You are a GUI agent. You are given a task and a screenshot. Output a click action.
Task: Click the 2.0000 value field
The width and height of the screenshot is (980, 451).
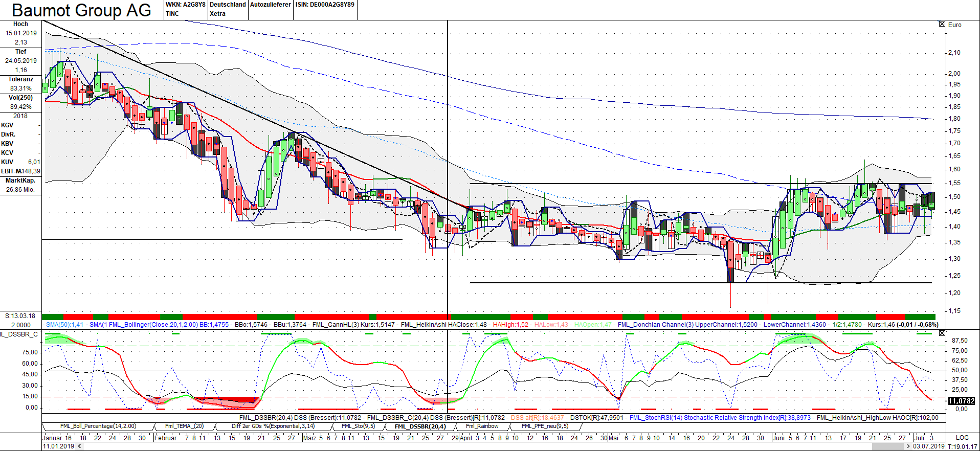pyautogui.click(x=21, y=325)
